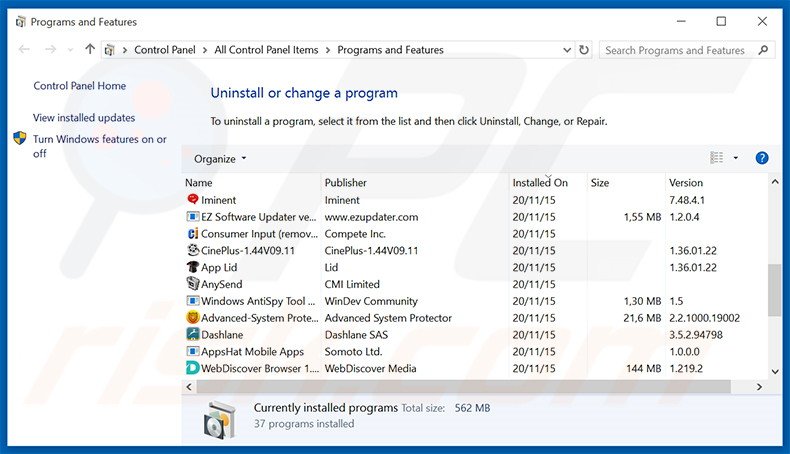The width and height of the screenshot is (790, 454).
Task: Click the Advanced-System Protector shield icon
Action: click(192, 317)
